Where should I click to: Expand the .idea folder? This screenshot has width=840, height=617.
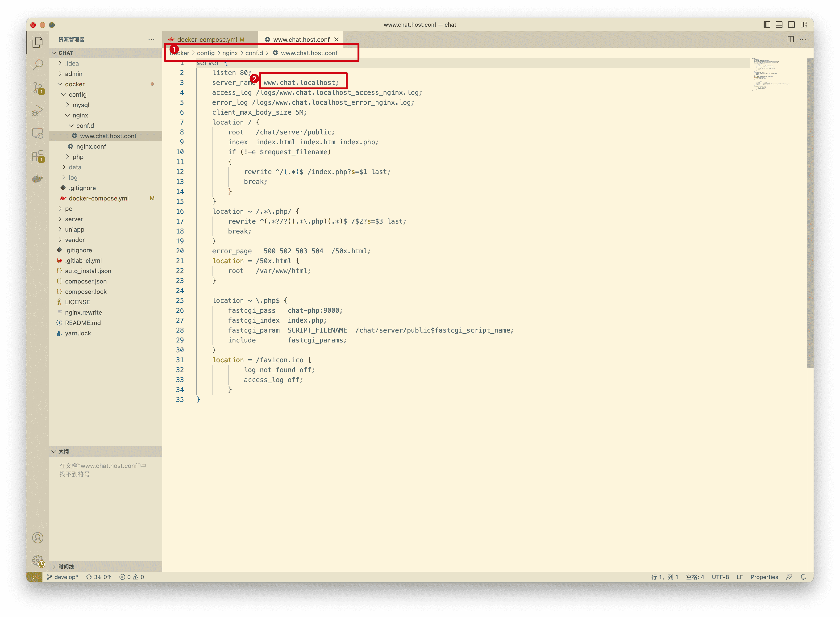(106, 63)
